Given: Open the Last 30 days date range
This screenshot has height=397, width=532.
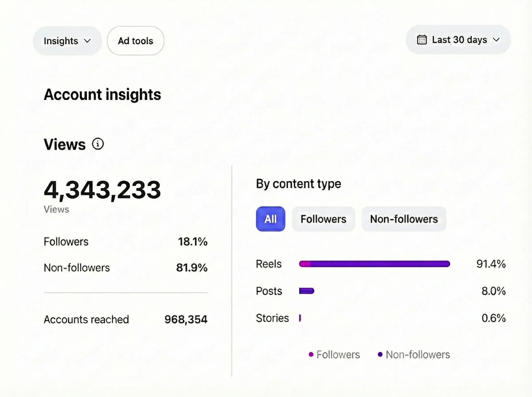Looking at the screenshot, I should point(459,40).
